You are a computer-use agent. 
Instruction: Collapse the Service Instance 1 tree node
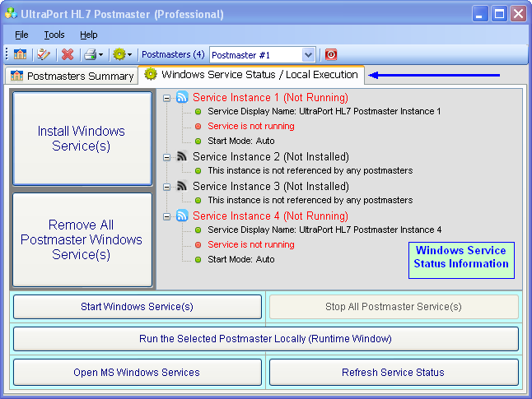point(167,98)
